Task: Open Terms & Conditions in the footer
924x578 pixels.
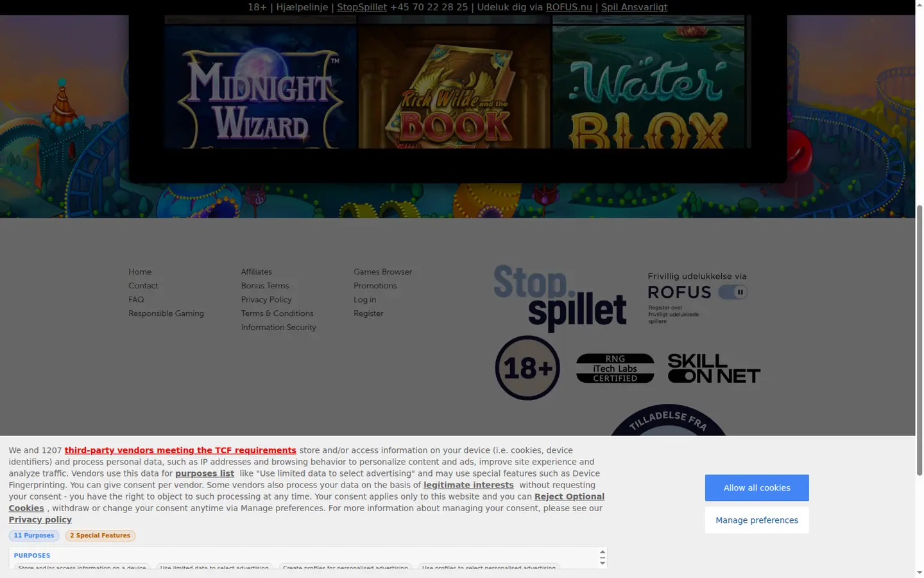Action: pyautogui.click(x=277, y=313)
